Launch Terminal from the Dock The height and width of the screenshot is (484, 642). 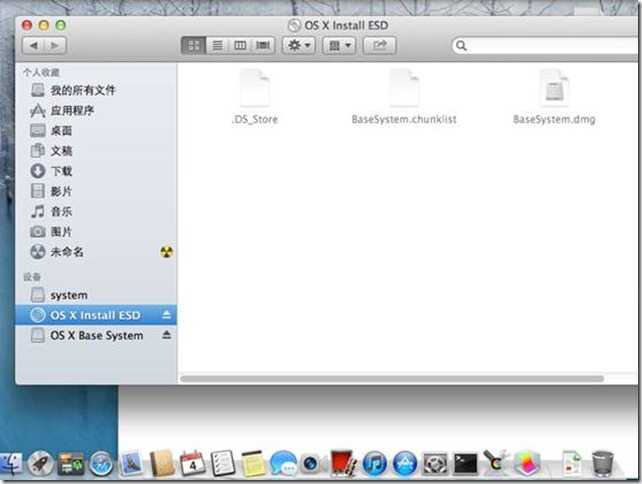coord(466,464)
